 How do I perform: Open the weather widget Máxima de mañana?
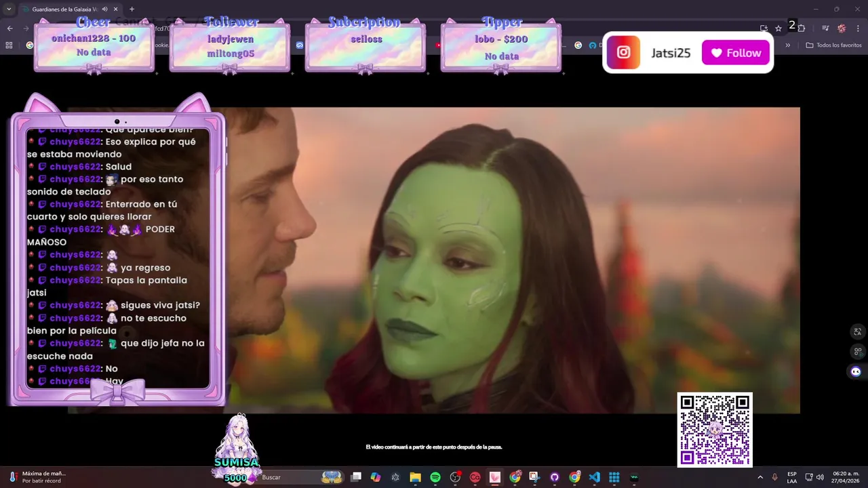37,477
